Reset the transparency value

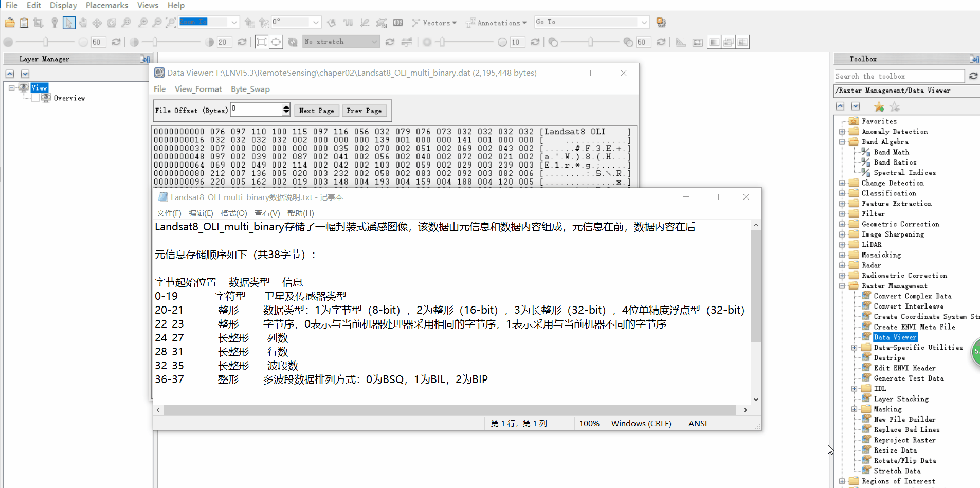(661, 42)
